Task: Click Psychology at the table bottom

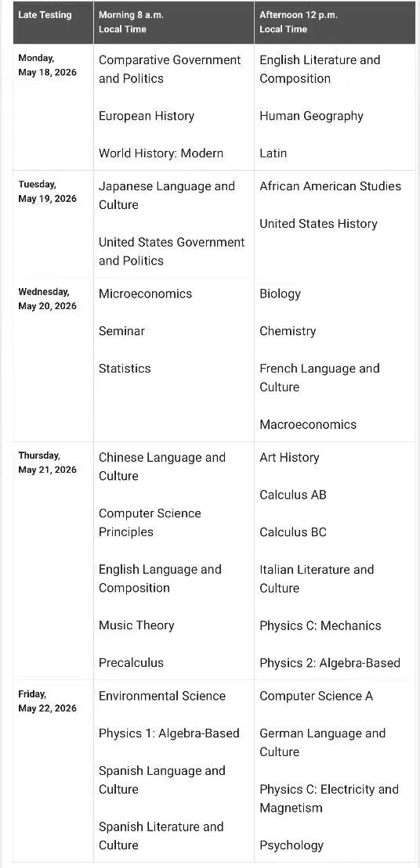Action: 291,845
